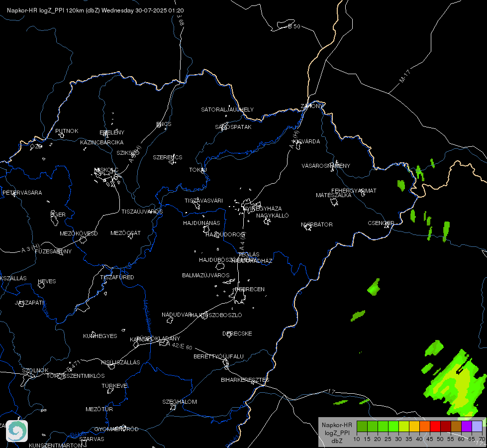Click the HAJDÚNÁNÁS label
This screenshot has width=487, height=448.
[x=201, y=223]
